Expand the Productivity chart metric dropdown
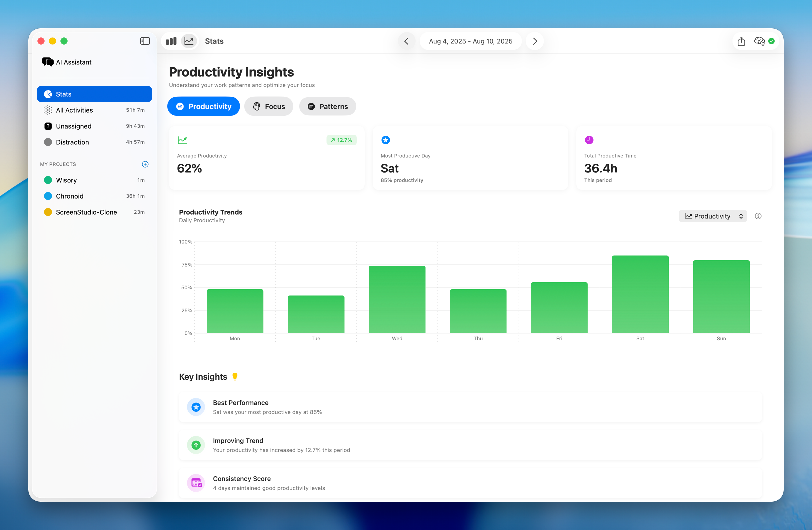Screen dimensions: 812x530 tap(713, 216)
